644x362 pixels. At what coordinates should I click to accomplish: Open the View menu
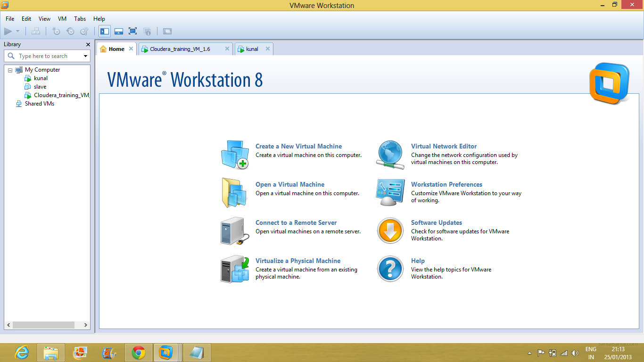pyautogui.click(x=44, y=19)
